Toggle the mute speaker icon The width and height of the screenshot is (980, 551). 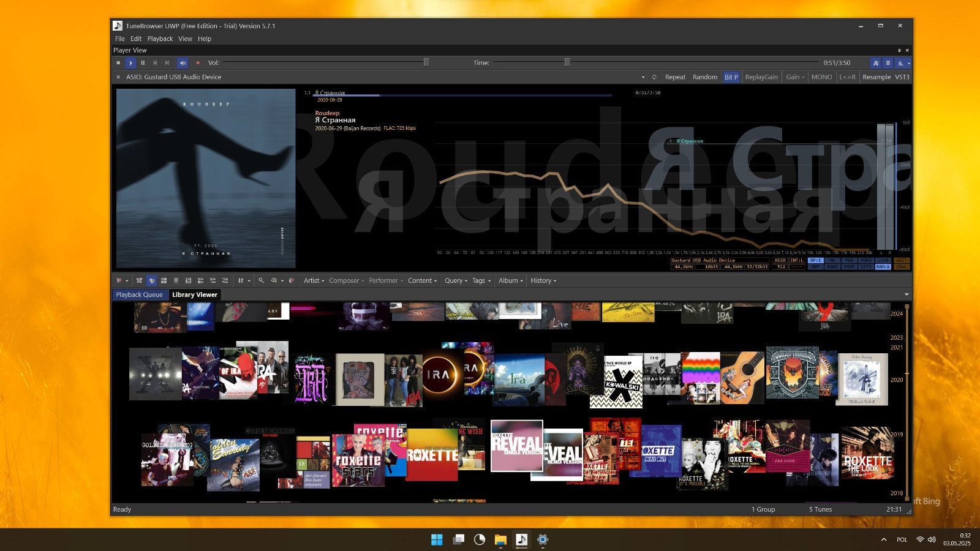pyautogui.click(x=183, y=62)
